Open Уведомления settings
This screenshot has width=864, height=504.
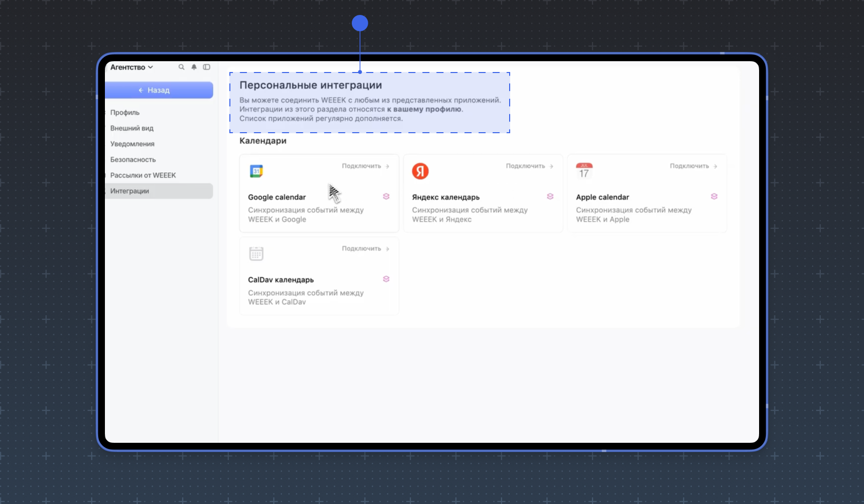tap(132, 144)
